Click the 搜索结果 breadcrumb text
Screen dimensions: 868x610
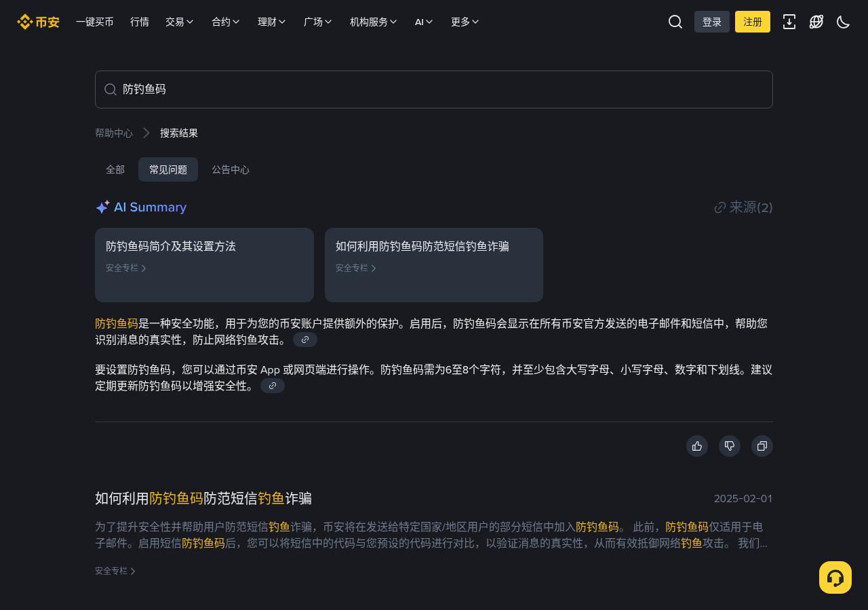click(x=179, y=133)
